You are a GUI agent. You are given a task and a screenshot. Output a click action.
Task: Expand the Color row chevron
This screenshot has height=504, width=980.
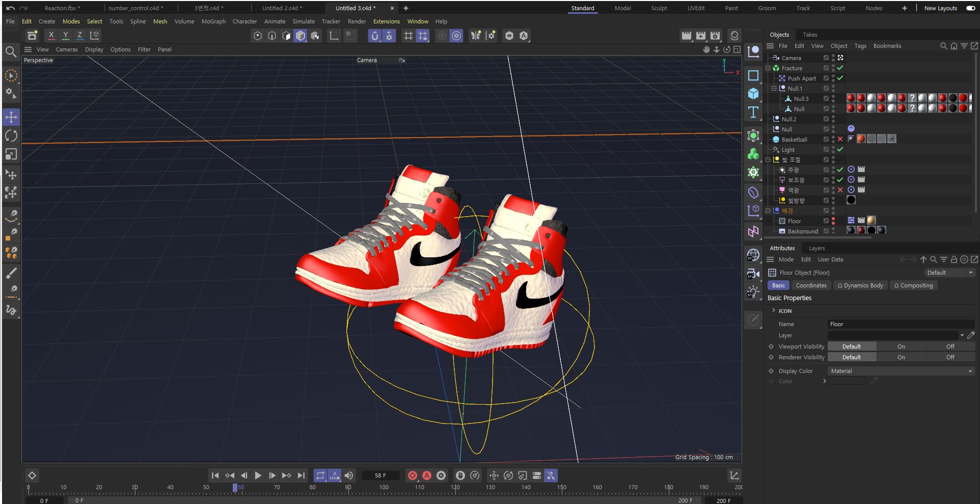(825, 381)
